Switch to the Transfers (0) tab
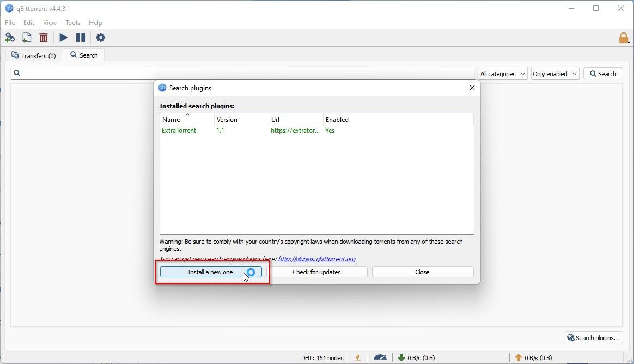634x364 pixels. [34, 55]
